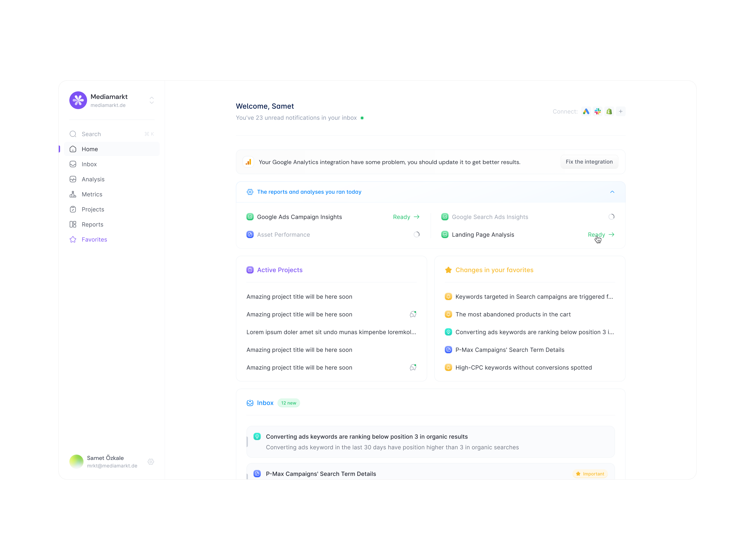Image resolution: width=755 pixels, height=560 pixels.
Task: Open ready Google Ads Campaign Insights report
Action: [x=406, y=217]
